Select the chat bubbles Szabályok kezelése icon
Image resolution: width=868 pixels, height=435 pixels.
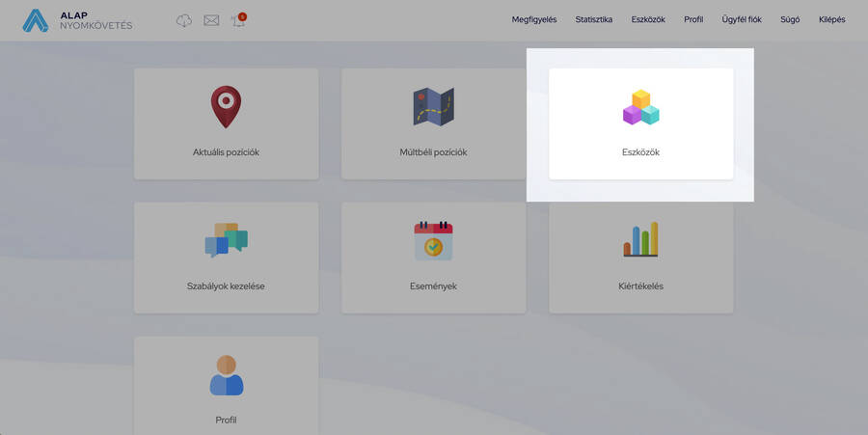pos(226,240)
